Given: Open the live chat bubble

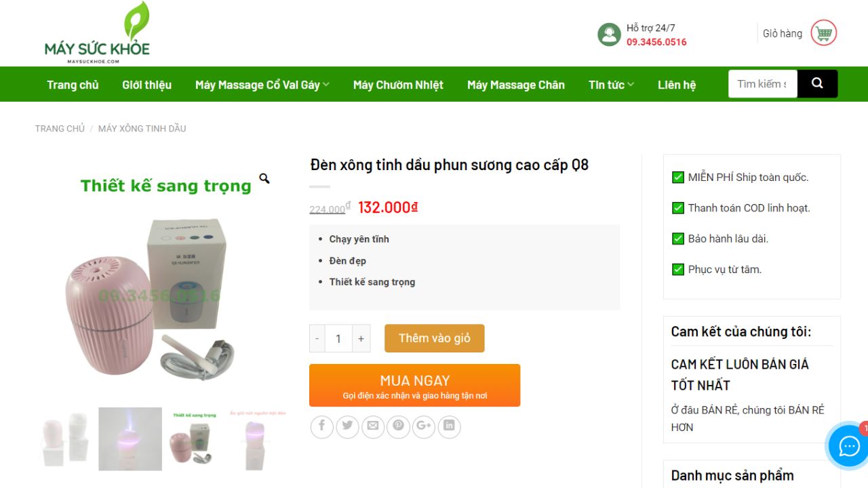Looking at the screenshot, I should (849, 446).
